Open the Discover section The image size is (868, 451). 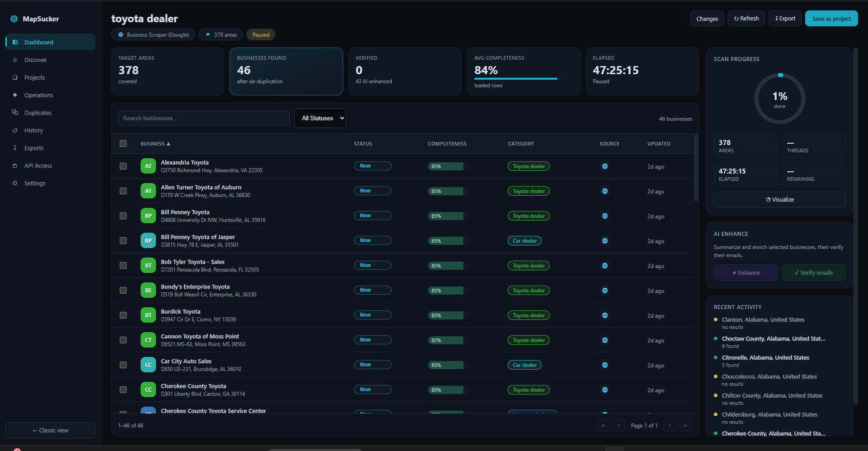tap(50, 60)
